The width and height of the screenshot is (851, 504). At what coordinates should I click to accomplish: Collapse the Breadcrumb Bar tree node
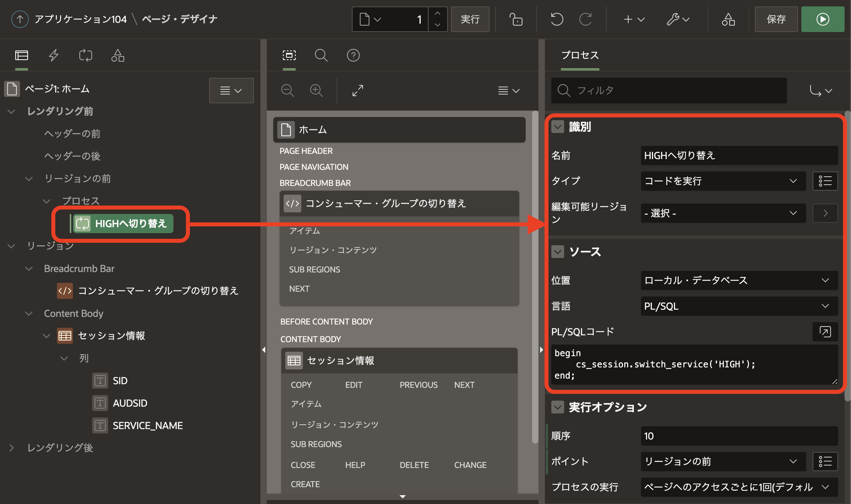tap(29, 268)
